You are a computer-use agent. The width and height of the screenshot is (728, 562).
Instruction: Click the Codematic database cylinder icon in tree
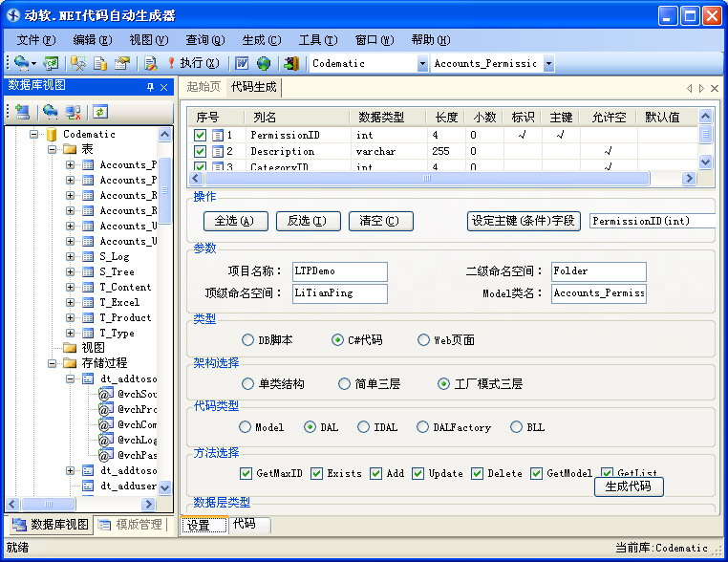click(52, 134)
